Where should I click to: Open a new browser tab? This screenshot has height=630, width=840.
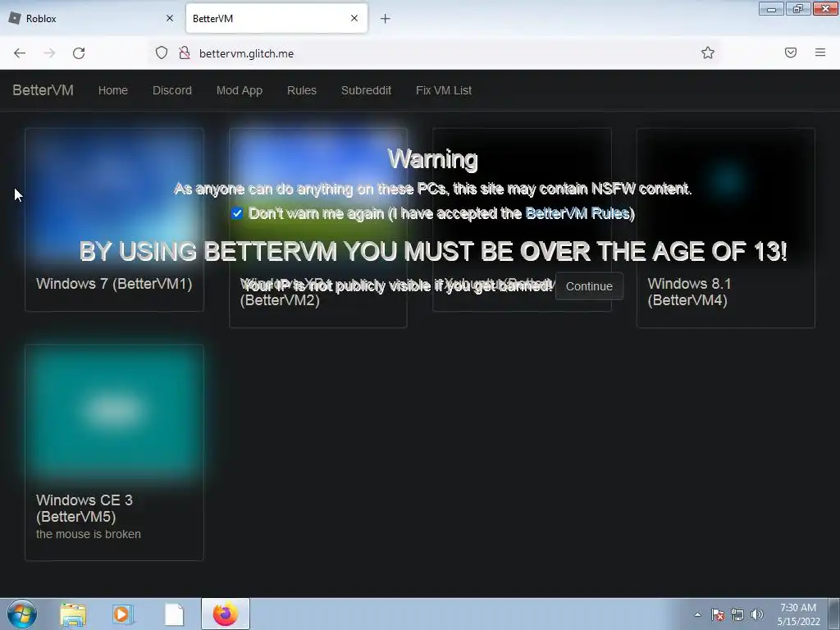[x=386, y=19]
